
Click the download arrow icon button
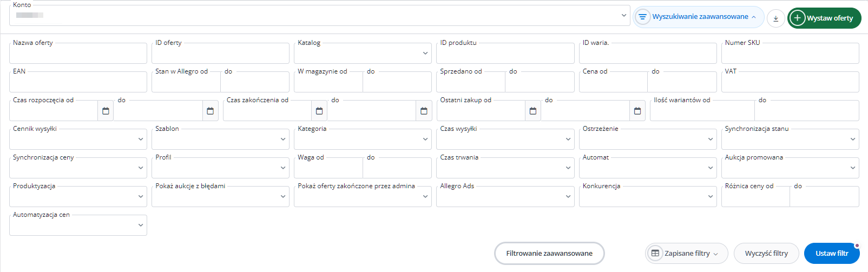[775, 18]
